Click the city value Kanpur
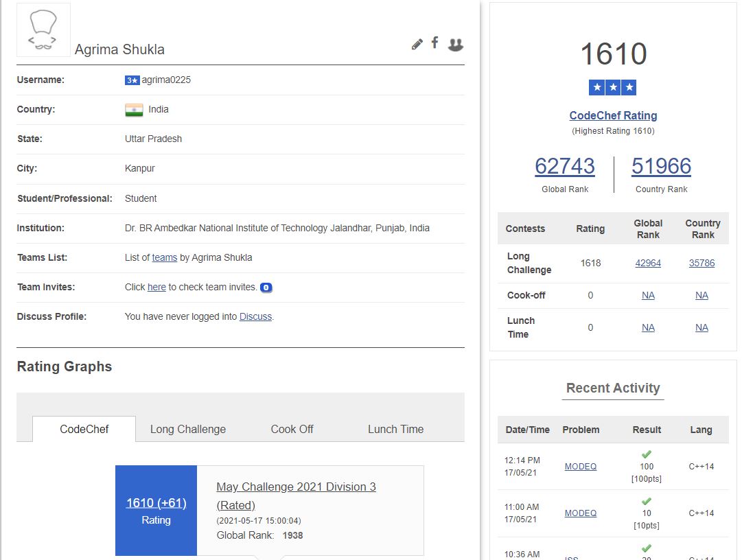The height and width of the screenshot is (560, 742). coord(139,168)
